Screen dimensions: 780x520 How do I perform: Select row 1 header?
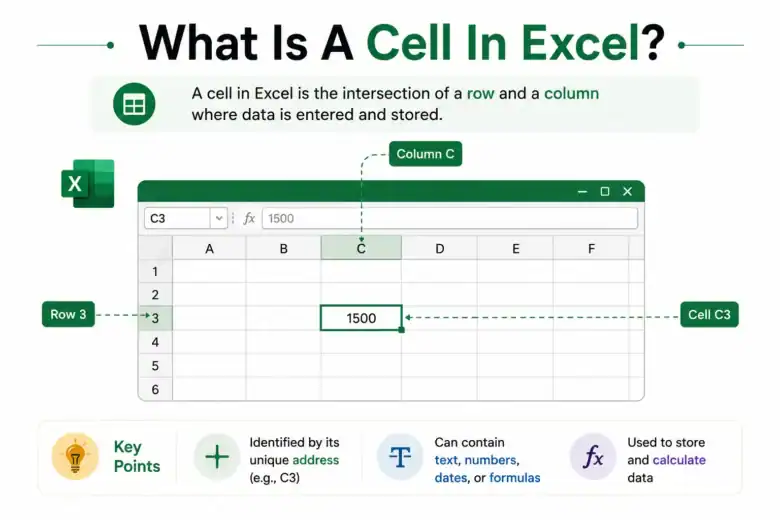click(x=155, y=271)
